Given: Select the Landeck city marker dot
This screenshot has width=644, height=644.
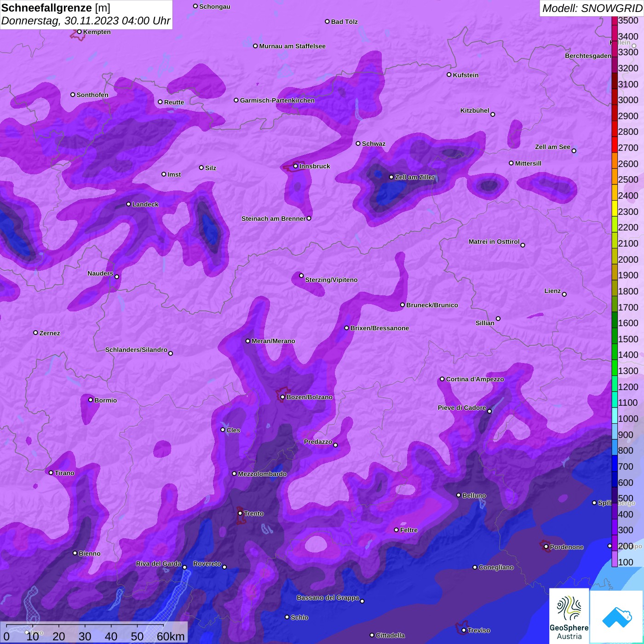Looking at the screenshot, I should tap(128, 204).
